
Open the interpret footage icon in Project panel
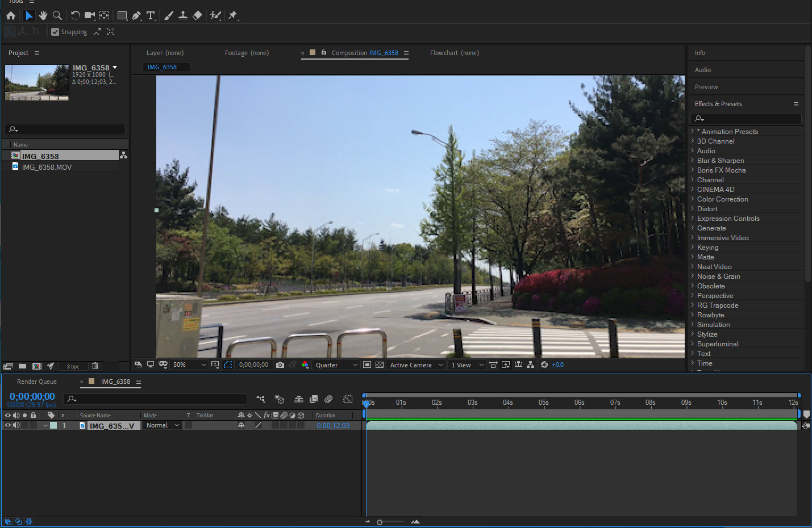click(8, 366)
